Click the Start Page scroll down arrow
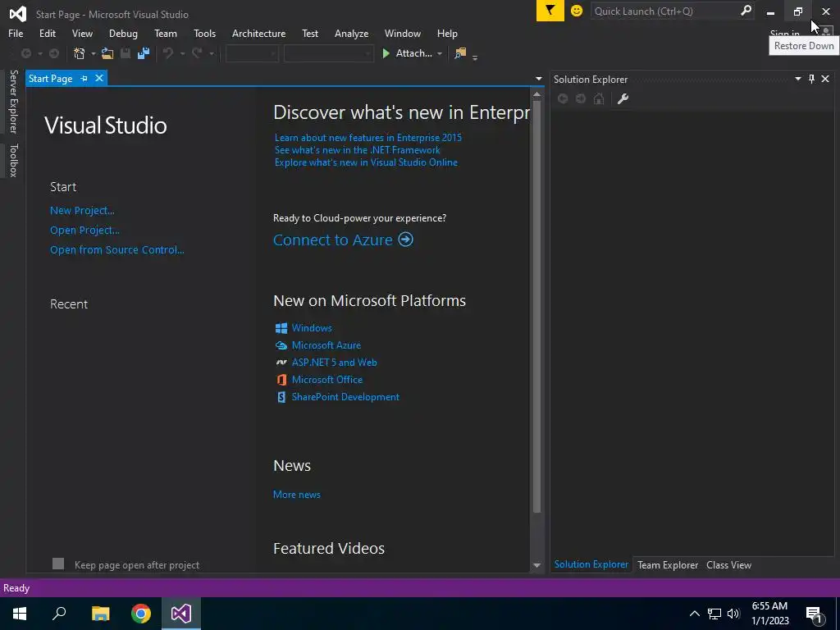Screen dimensions: 840x630 pos(536,565)
